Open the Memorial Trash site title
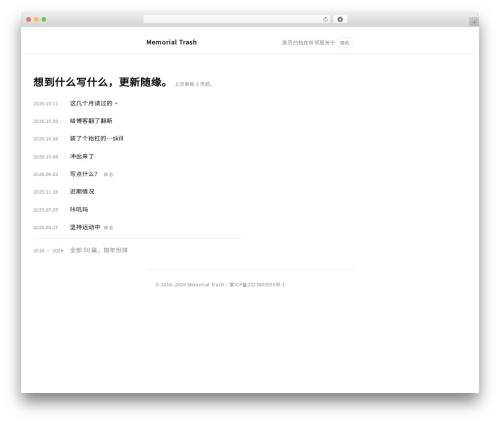The width and height of the screenshot is (500, 423). tap(171, 42)
